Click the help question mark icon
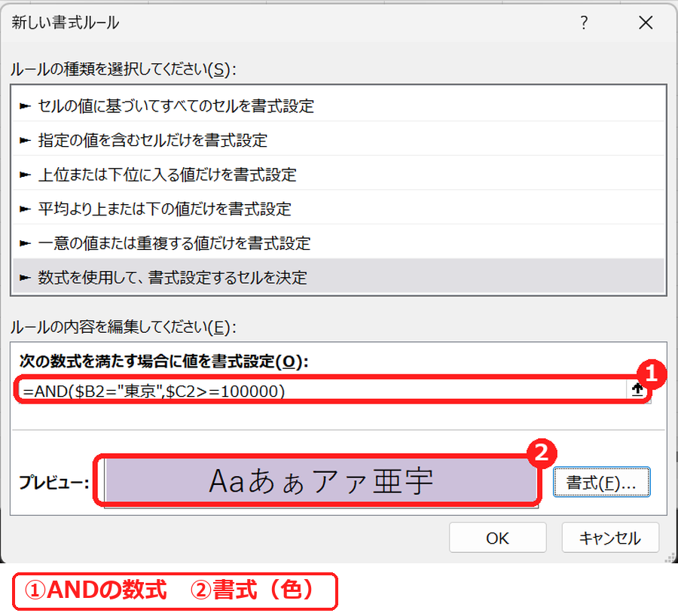This screenshot has height=616, width=678. click(x=584, y=23)
